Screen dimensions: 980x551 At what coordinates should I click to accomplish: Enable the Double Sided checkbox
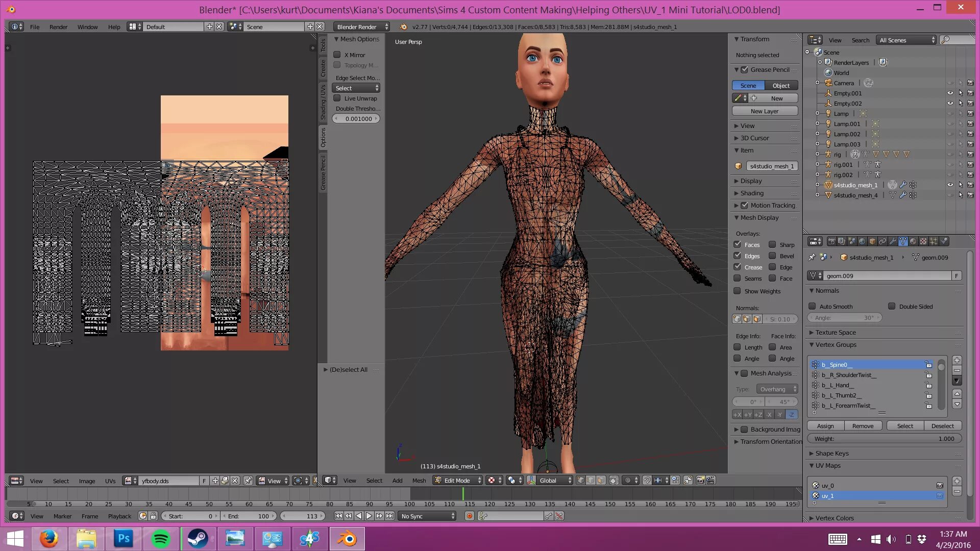click(x=892, y=306)
